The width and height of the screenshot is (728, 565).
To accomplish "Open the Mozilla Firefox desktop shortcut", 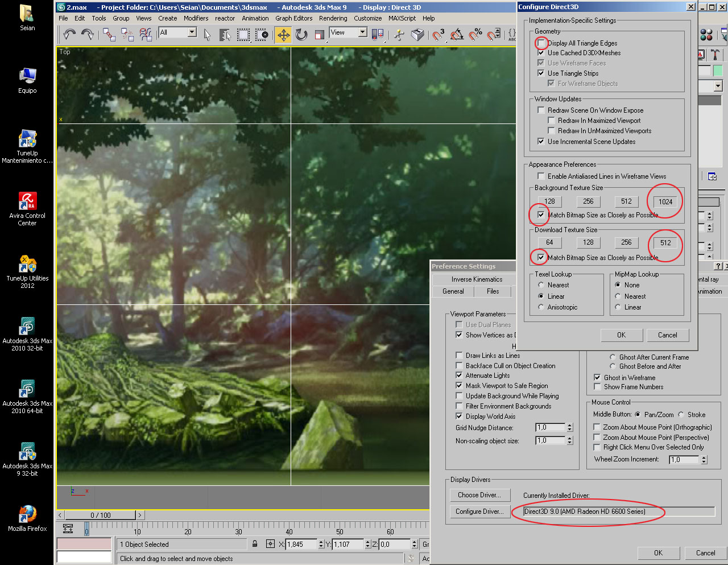I will tap(27, 518).
